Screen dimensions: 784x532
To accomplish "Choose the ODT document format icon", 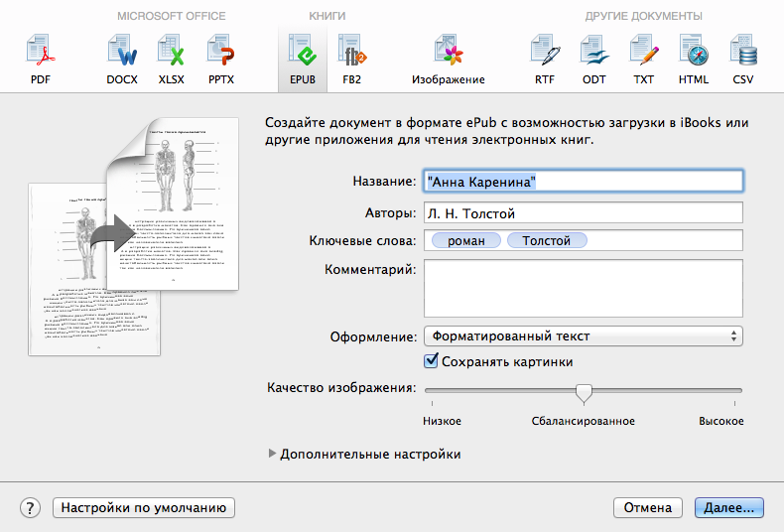I will pos(594,58).
